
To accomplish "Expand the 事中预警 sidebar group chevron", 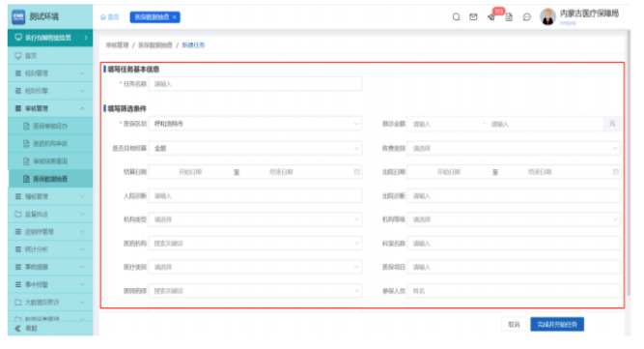I will (82, 285).
